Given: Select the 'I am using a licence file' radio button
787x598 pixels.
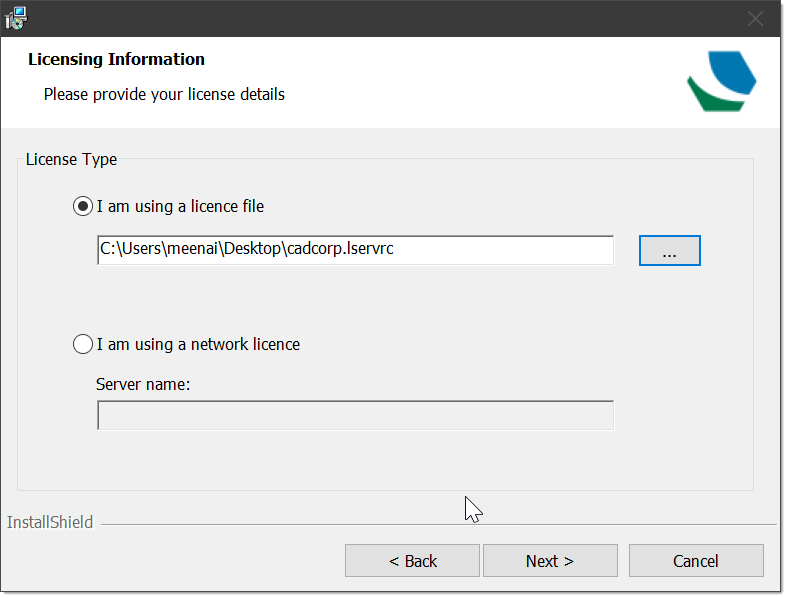Looking at the screenshot, I should click(83, 206).
